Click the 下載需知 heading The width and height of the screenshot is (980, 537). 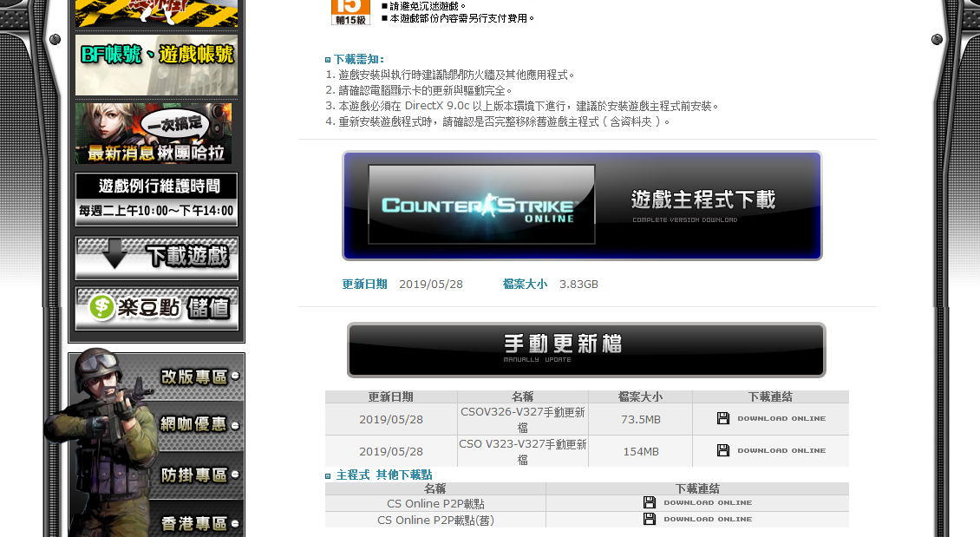(x=359, y=59)
